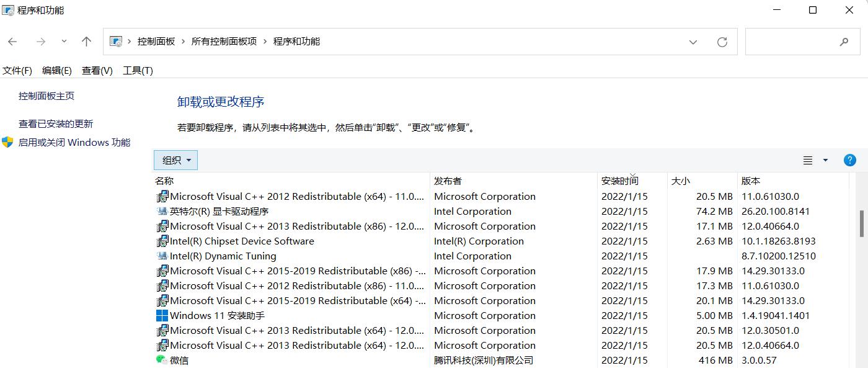Go to 控制面板主页

46,96
